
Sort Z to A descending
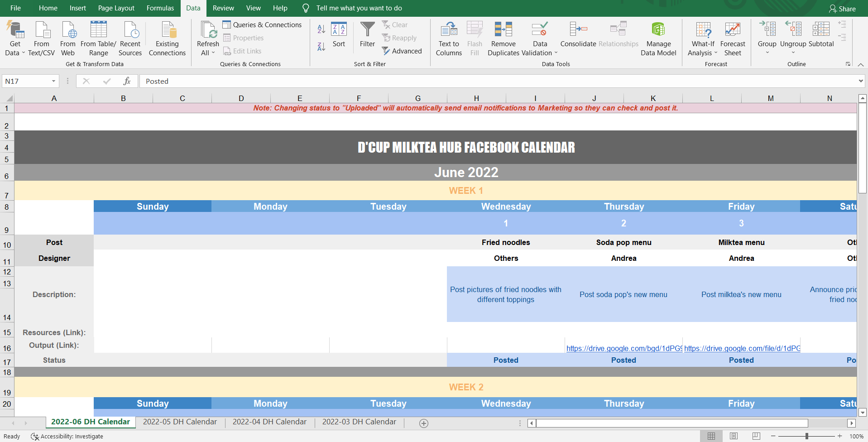click(x=321, y=46)
